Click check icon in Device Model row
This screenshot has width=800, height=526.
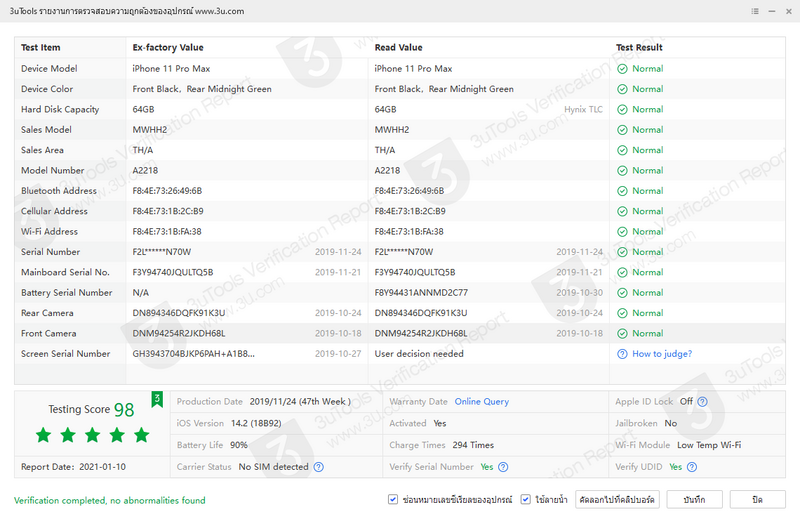click(622, 69)
